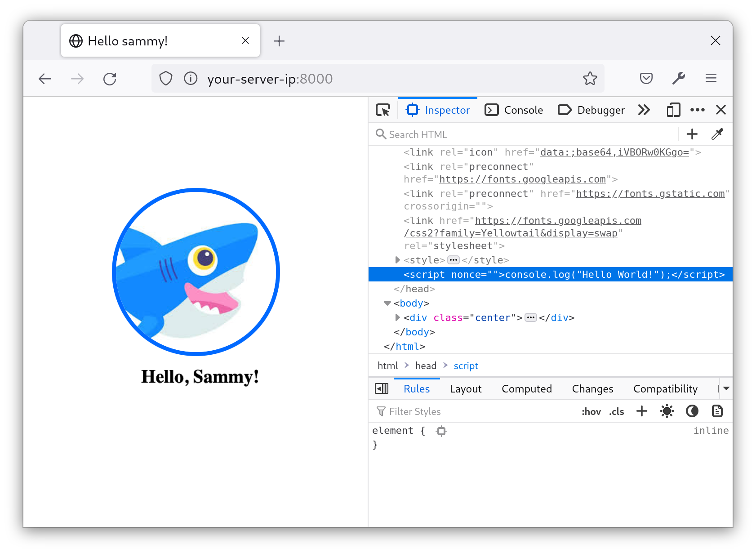Pick a color with the eyedropper icon

point(717,134)
